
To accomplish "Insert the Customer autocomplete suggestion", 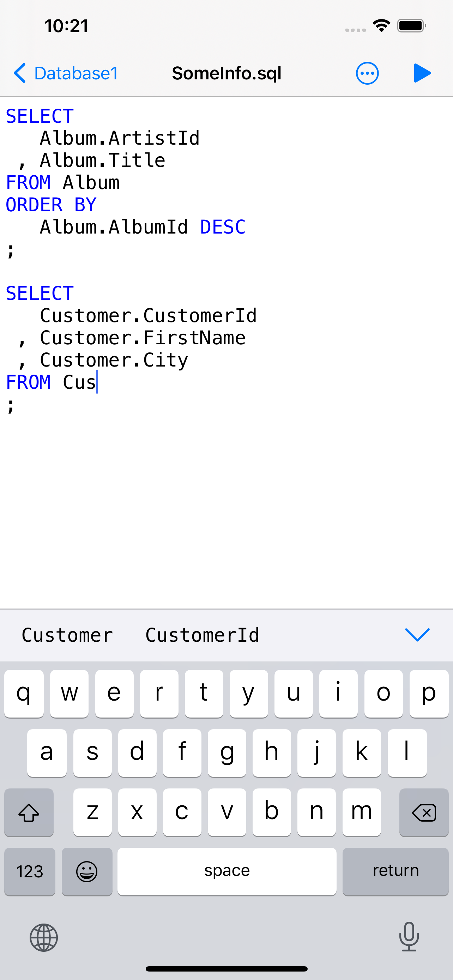I will 67,635.
